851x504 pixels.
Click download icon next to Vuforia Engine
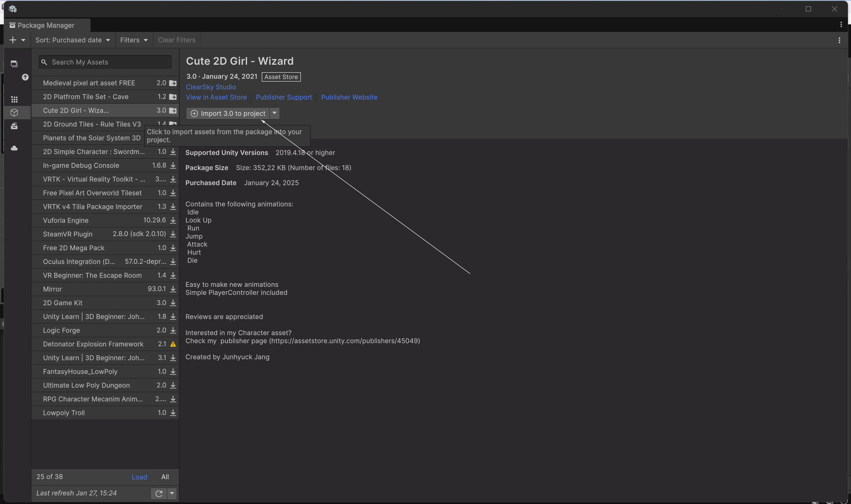pyautogui.click(x=173, y=220)
